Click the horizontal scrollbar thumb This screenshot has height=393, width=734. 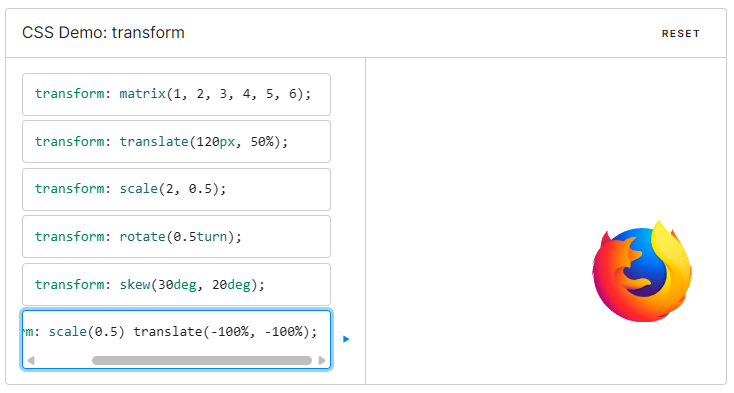click(x=202, y=360)
